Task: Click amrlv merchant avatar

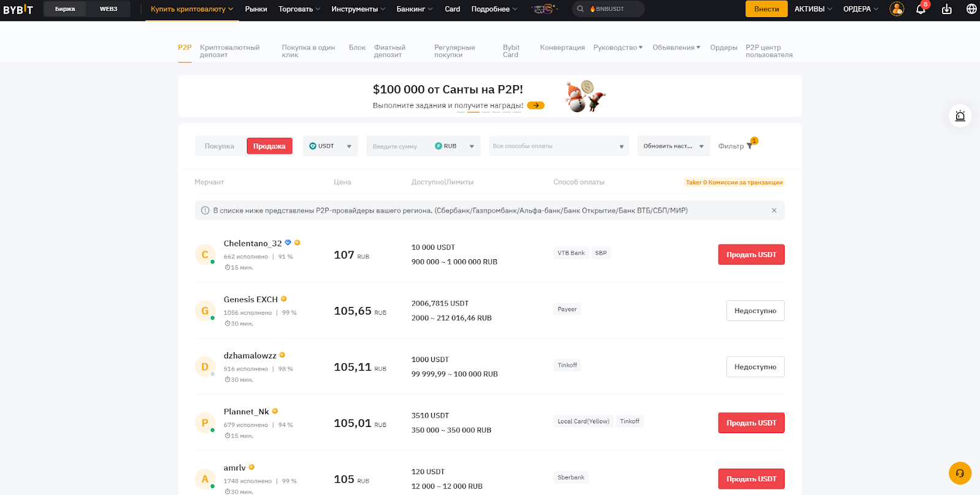Action: coord(205,479)
